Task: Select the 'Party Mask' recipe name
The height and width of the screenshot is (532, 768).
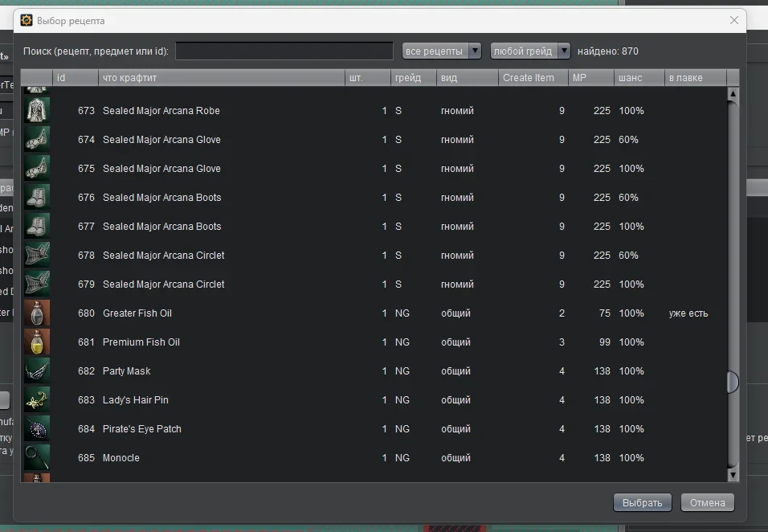Action: [126, 370]
